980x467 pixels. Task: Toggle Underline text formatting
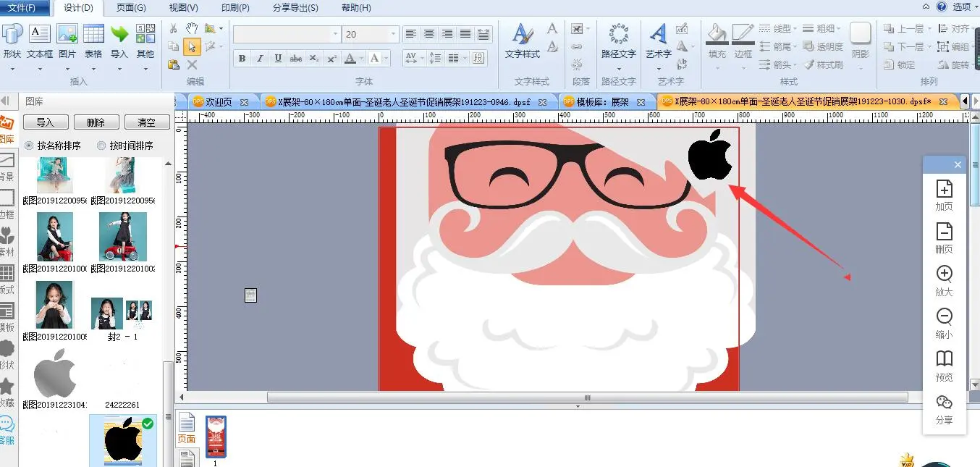(x=278, y=59)
